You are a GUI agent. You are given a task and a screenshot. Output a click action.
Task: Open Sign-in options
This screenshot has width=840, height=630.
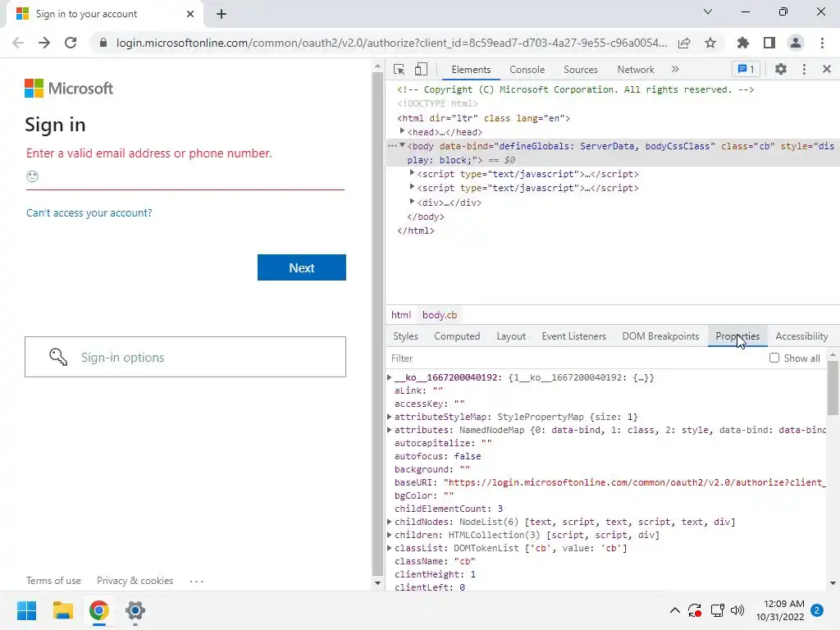(185, 357)
